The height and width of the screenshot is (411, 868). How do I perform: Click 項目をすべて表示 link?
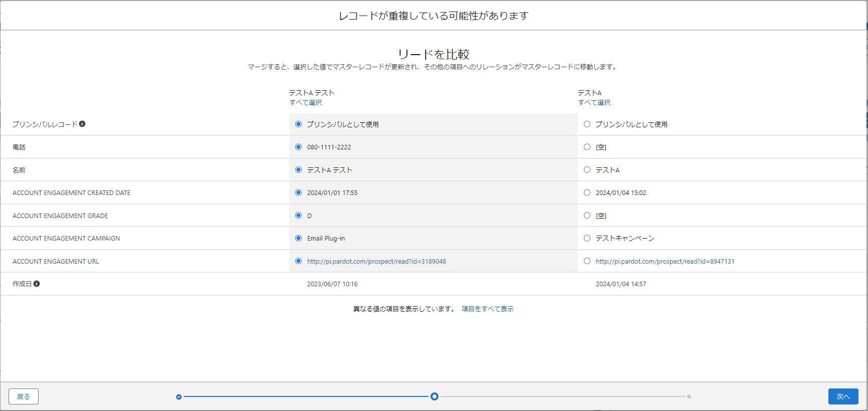click(487, 309)
